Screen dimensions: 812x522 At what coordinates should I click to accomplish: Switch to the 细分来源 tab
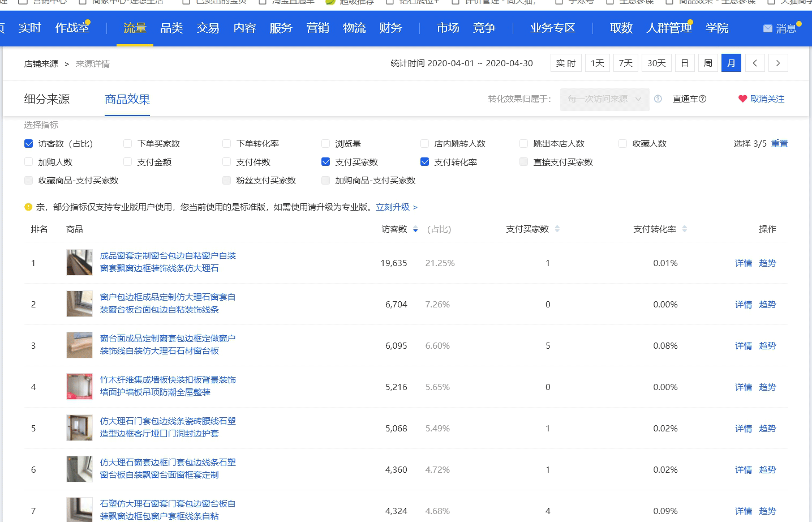point(47,99)
